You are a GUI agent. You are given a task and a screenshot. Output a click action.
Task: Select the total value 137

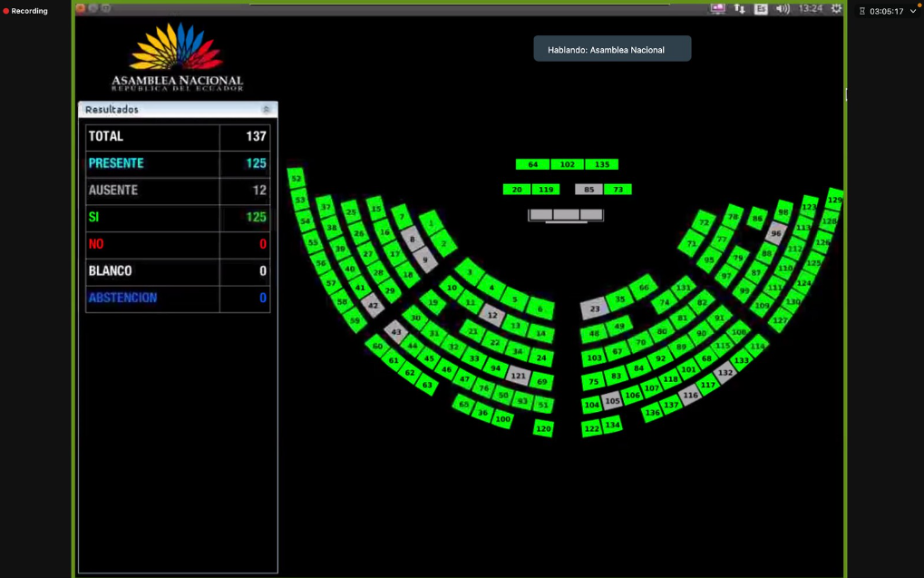click(257, 136)
